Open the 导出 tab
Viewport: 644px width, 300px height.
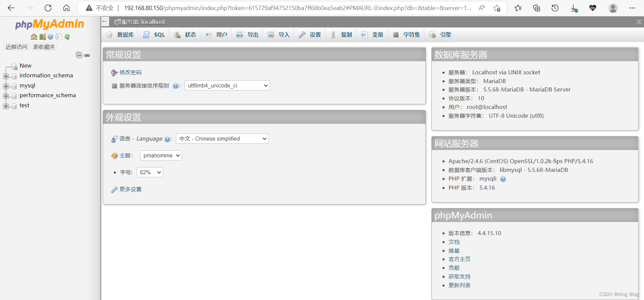(247, 35)
